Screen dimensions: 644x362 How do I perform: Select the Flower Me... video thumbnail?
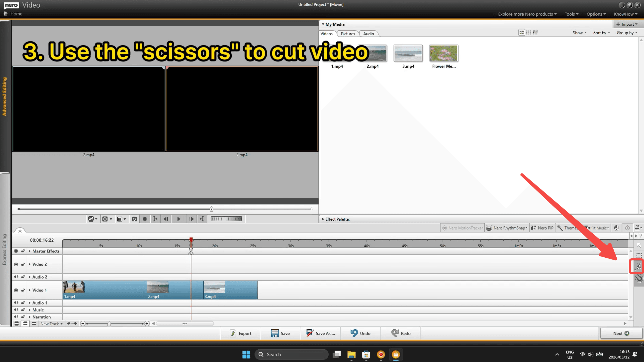pyautogui.click(x=444, y=53)
